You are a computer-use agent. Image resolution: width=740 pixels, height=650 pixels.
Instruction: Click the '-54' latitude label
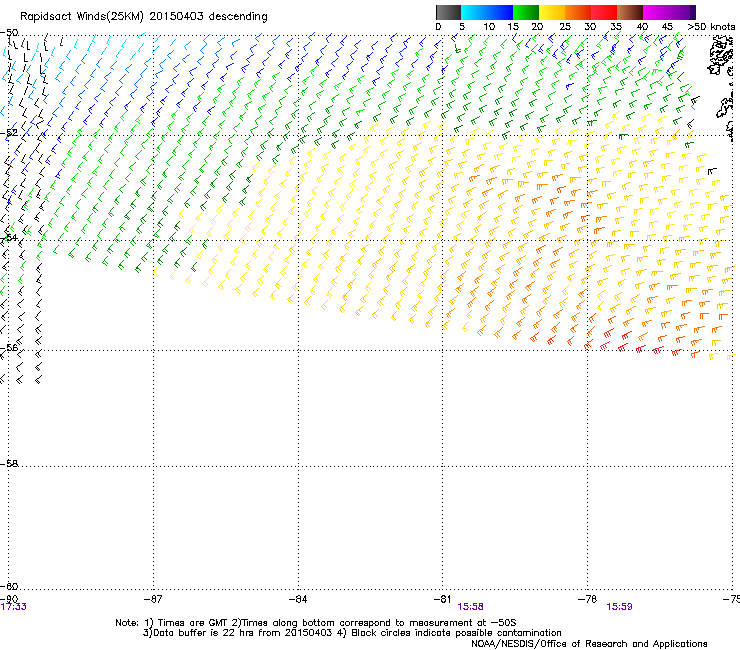9,237
